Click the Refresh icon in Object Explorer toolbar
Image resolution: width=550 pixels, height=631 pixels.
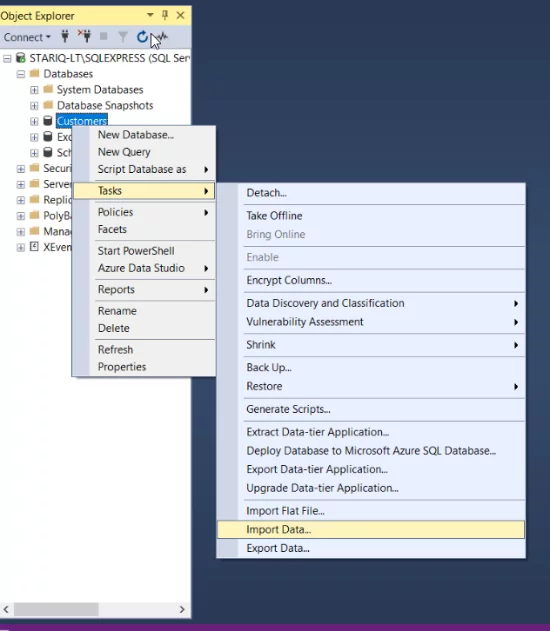point(142,37)
